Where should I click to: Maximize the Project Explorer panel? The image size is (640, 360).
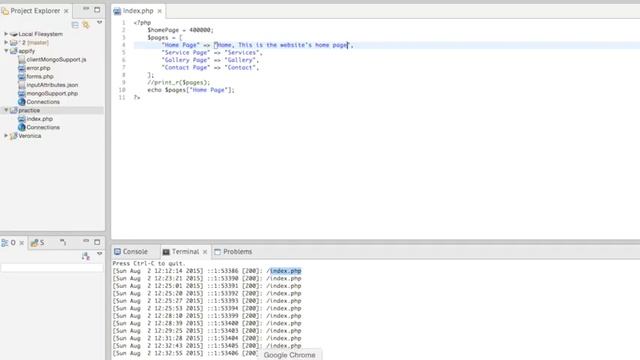pyautogui.click(x=97, y=9)
